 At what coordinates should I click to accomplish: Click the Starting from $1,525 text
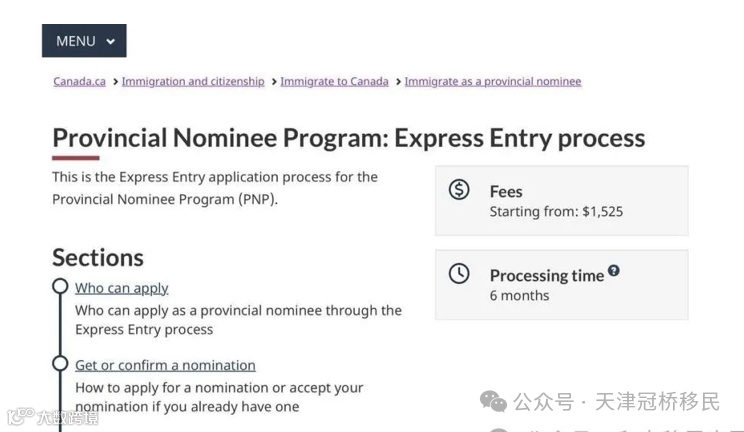[x=556, y=212]
